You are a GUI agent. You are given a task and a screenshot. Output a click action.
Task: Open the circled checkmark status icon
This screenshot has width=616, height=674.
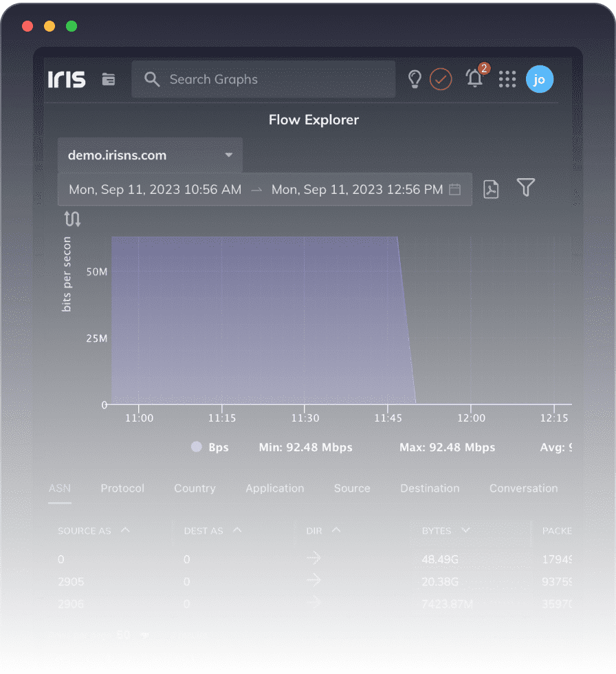click(441, 80)
